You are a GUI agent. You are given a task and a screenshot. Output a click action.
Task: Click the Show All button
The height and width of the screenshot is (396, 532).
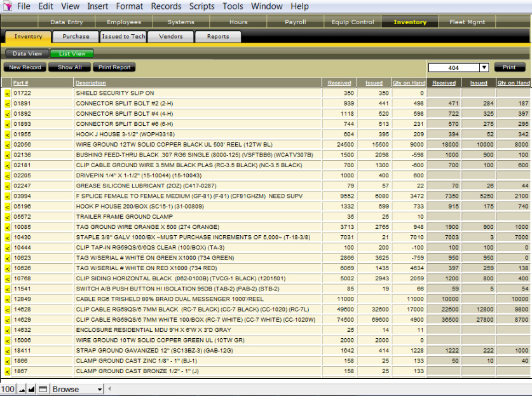coord(70,67)
